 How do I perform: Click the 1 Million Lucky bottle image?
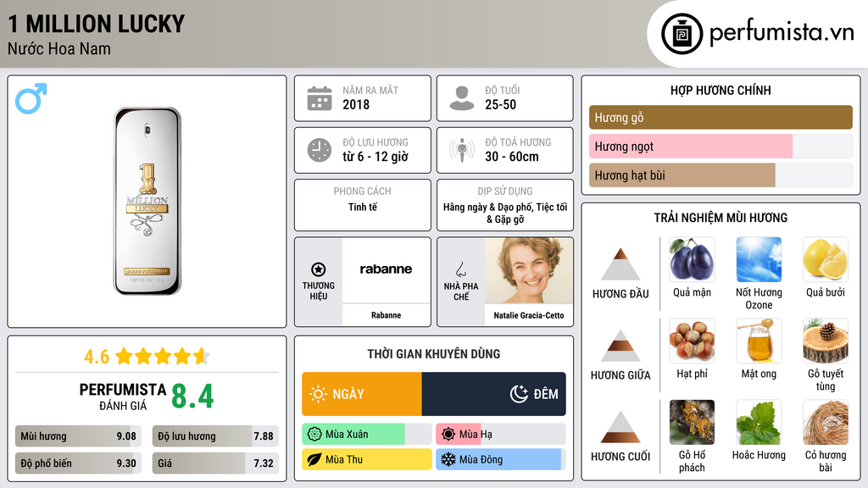click(x=147, y=201)
